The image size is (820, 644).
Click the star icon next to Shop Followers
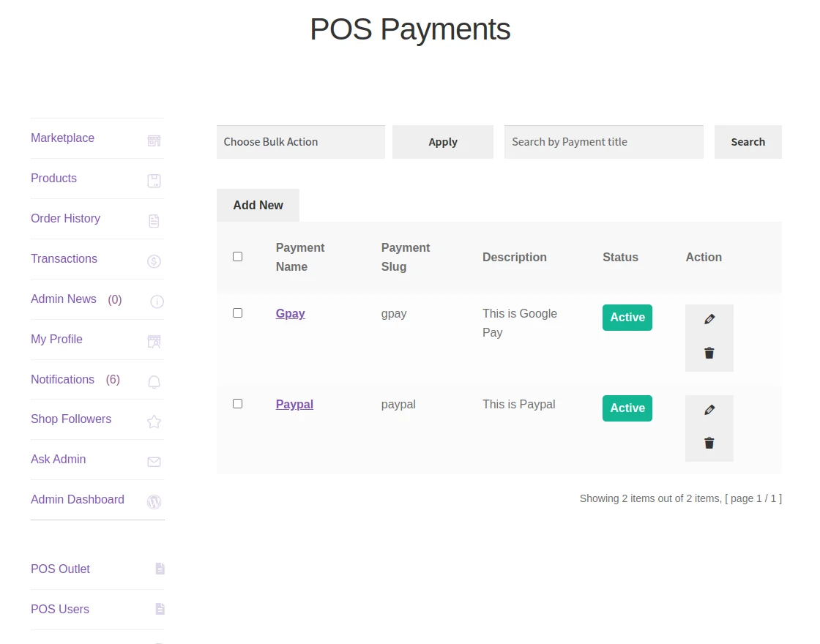(154, 422)
